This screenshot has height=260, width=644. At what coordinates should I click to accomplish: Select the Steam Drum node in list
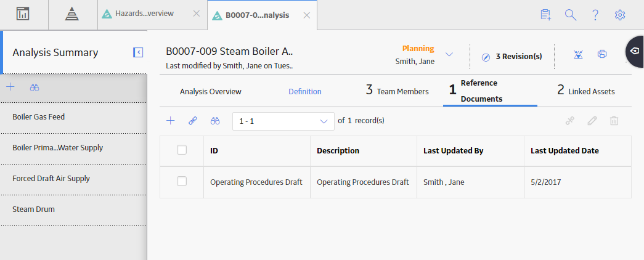point(73,209)
